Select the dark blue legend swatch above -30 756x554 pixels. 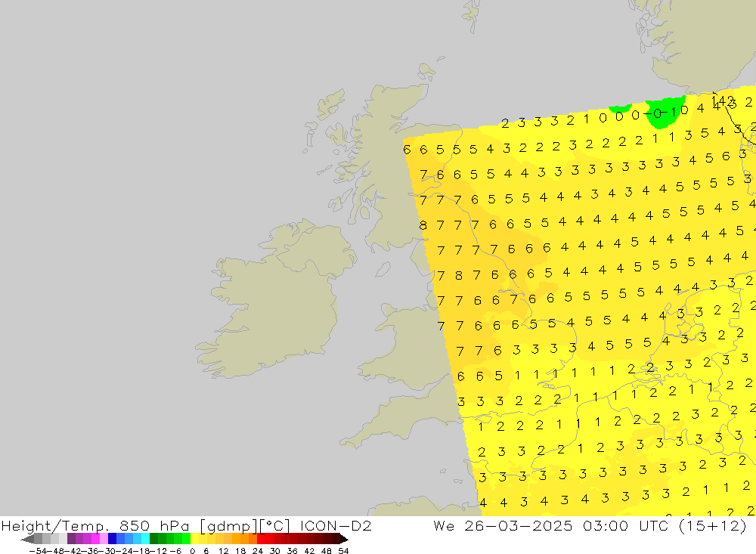pos(112,539)
